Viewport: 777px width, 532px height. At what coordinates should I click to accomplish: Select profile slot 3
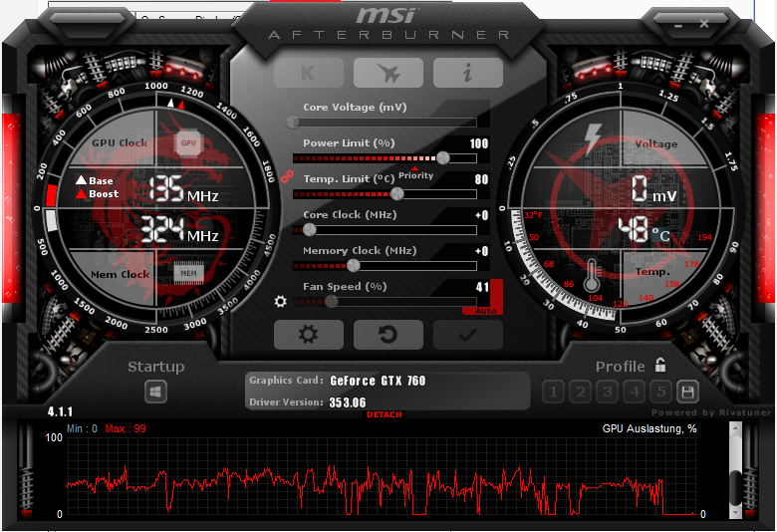607,393
